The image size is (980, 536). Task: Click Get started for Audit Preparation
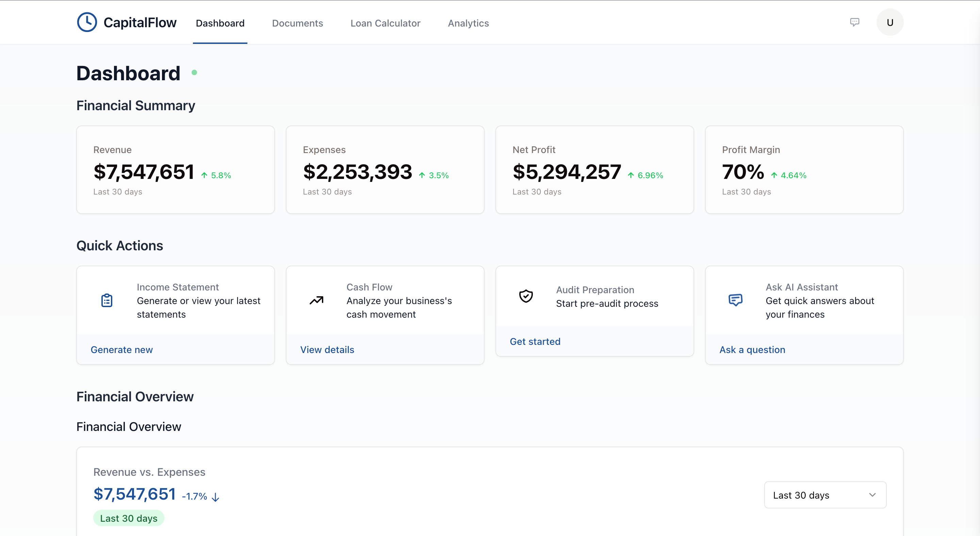pyautogui.click(x=535, y=341)
